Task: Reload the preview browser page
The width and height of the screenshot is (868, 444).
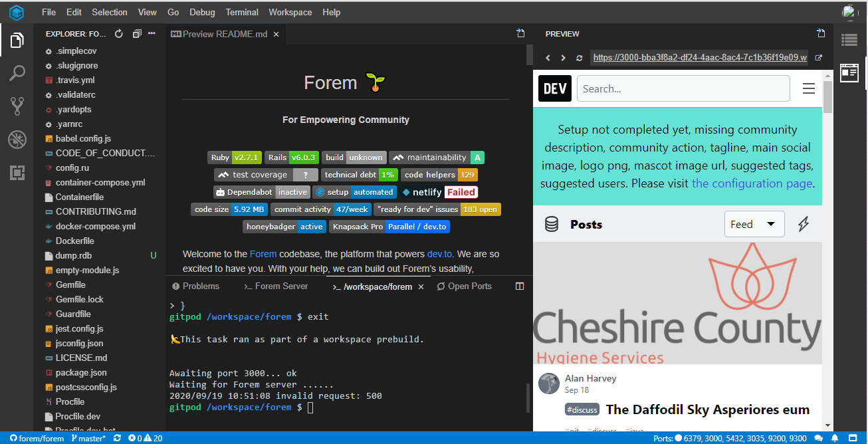Action: click(580, 58)
